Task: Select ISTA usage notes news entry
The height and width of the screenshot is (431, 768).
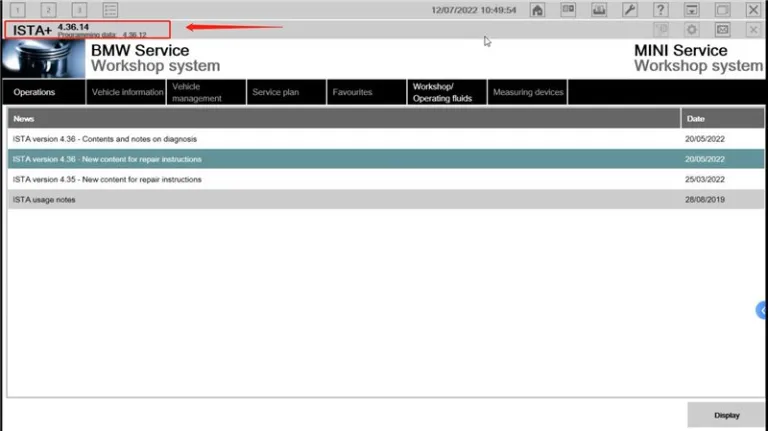Action: pyautogui.click(x=344, y=200)
